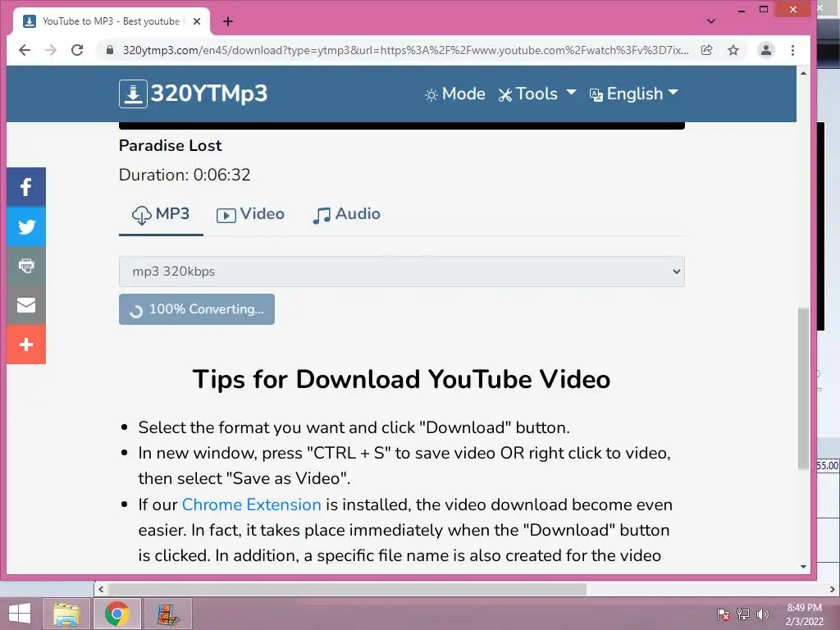840x630 pixels.
Task: Select the YouTube to MP3 browser tab
Action: pos(111,21)
